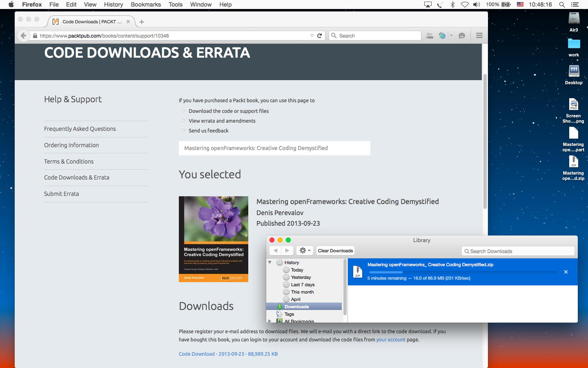Select Yesterday in the Library sidebar
This screenshot has height=368, width=588.
(301, 277)
